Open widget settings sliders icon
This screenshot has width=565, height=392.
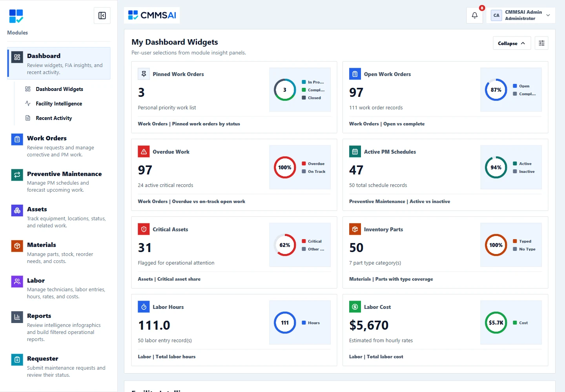click(x=541, y=43)
